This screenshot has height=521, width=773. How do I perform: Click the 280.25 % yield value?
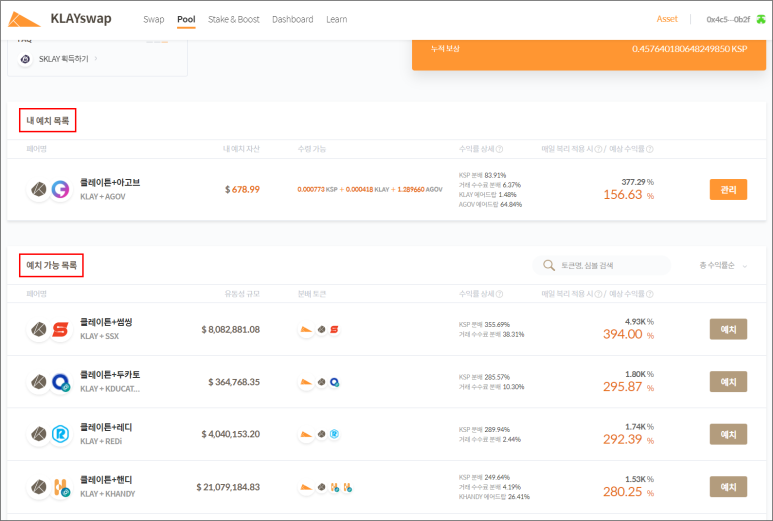click(629, 492)
